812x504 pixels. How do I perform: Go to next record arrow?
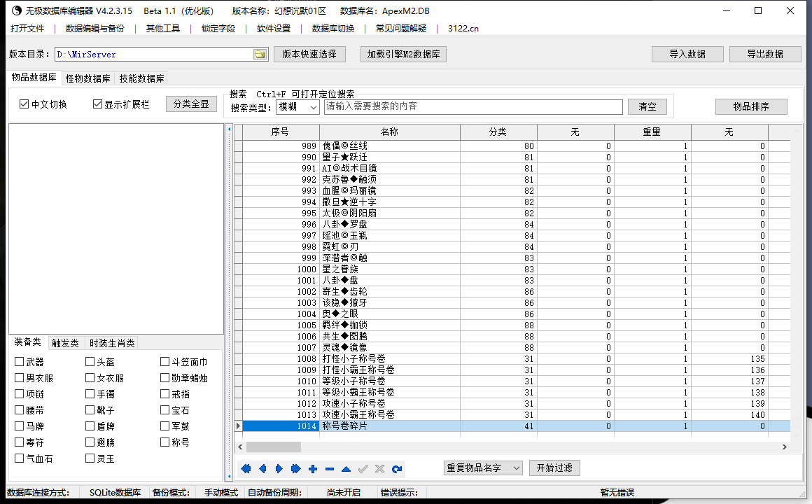coord(279,469)
